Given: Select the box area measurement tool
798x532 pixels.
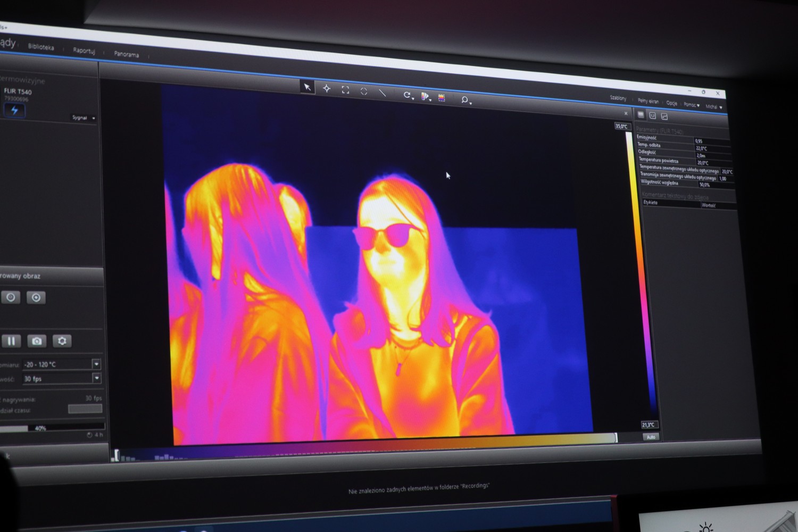Looking at the screenshot, I should point(345,90).
